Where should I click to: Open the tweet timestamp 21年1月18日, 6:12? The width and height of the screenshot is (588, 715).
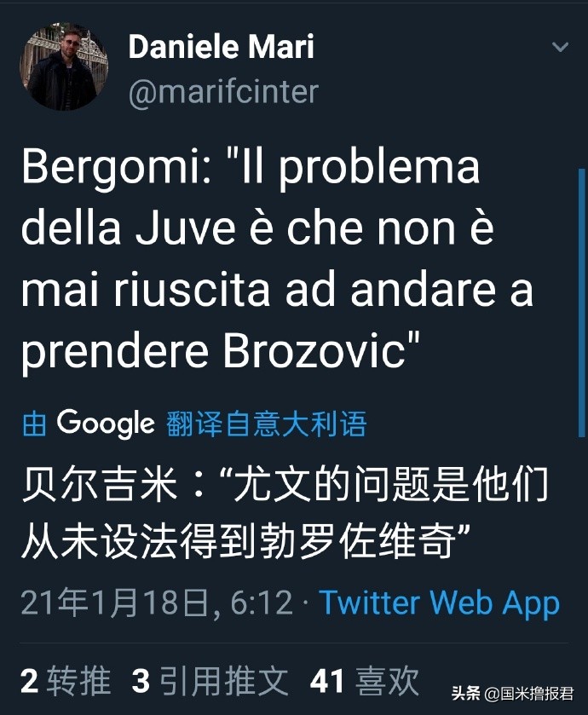click(x=157, y=603)
